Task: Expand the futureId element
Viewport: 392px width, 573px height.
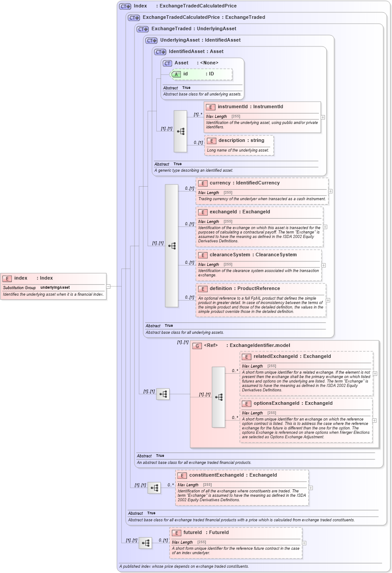Action: [304, 543]
